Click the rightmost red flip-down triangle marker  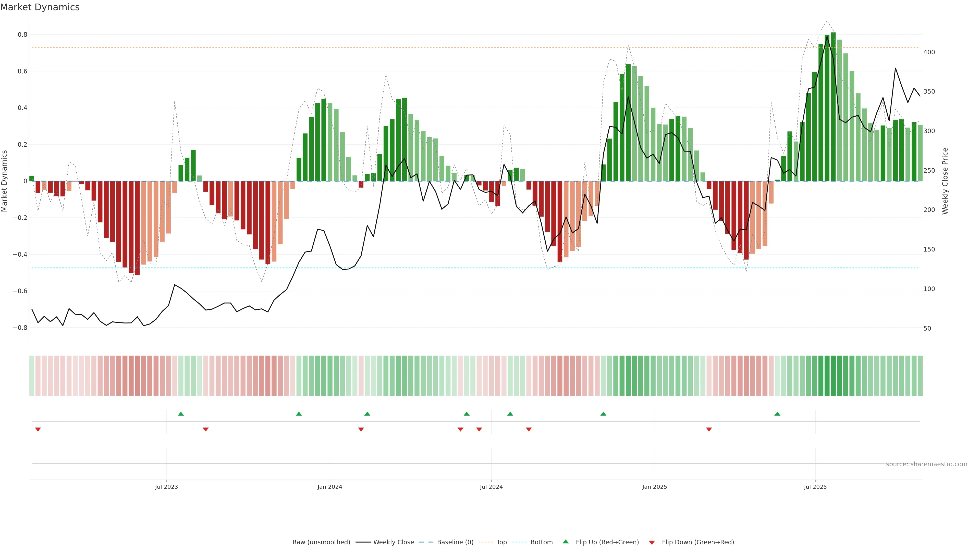(x=709, y=429)
